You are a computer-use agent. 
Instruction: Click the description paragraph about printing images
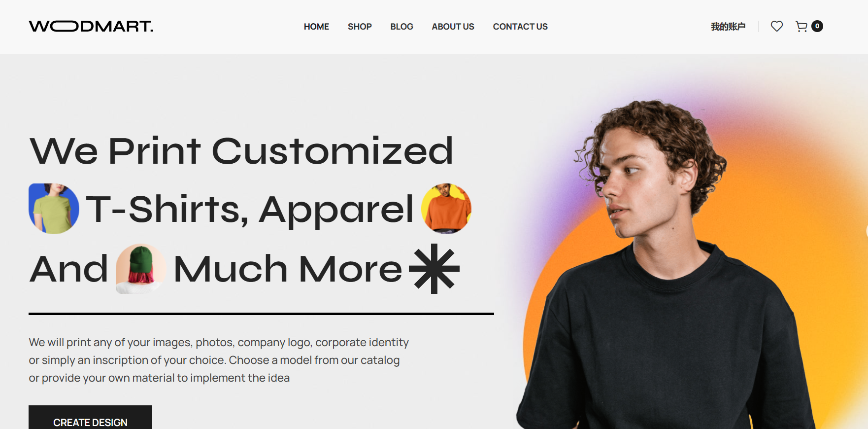[219, 360]
